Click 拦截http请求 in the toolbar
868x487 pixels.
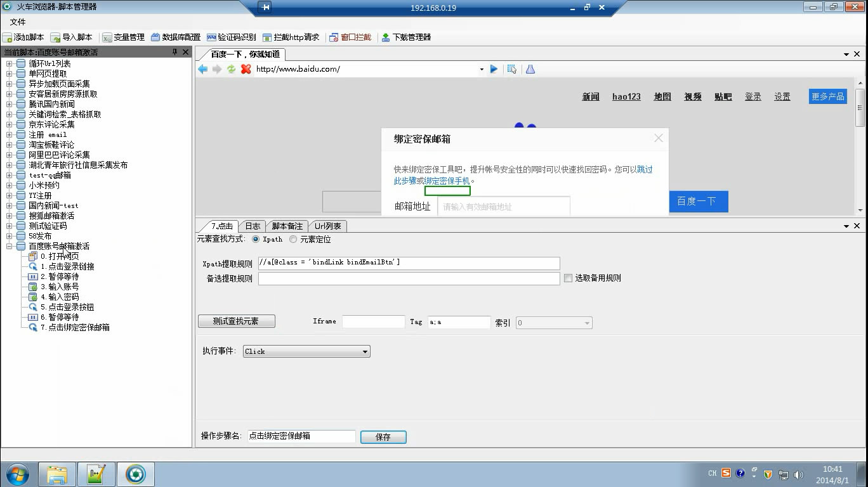click(291, 37)
